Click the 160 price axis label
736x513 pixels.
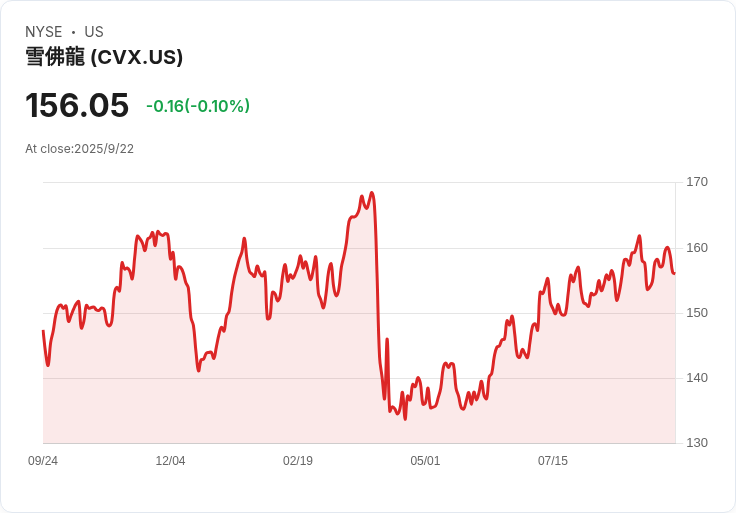pos(697,248)
